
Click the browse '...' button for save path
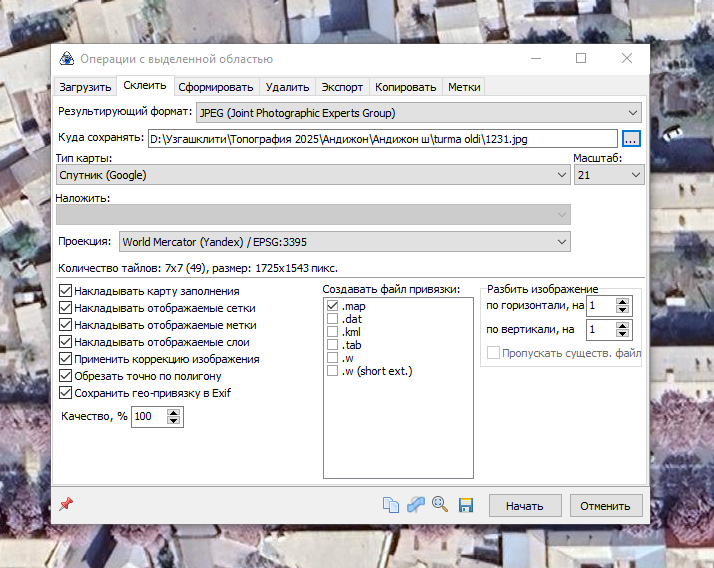(x=631, y=139)
